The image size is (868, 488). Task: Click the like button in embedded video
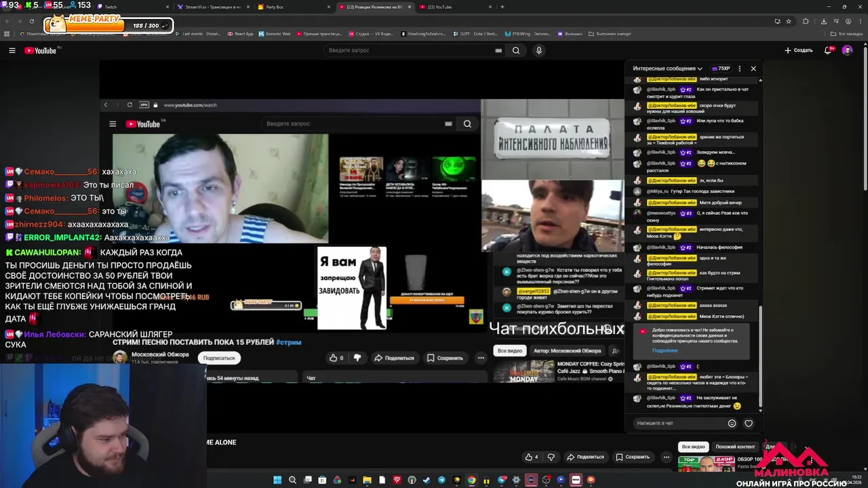click(x=336, y=358)
